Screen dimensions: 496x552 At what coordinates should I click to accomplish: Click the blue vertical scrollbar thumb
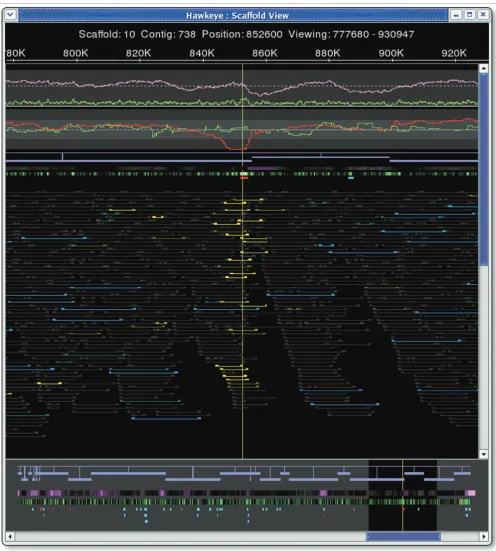pyautogui.click(x=484, y=169)
